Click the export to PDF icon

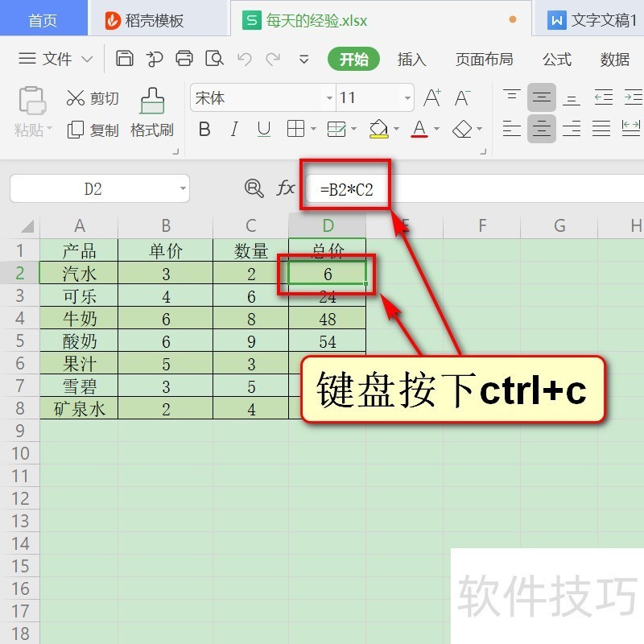pyautogui.click(x=155, y=59)
